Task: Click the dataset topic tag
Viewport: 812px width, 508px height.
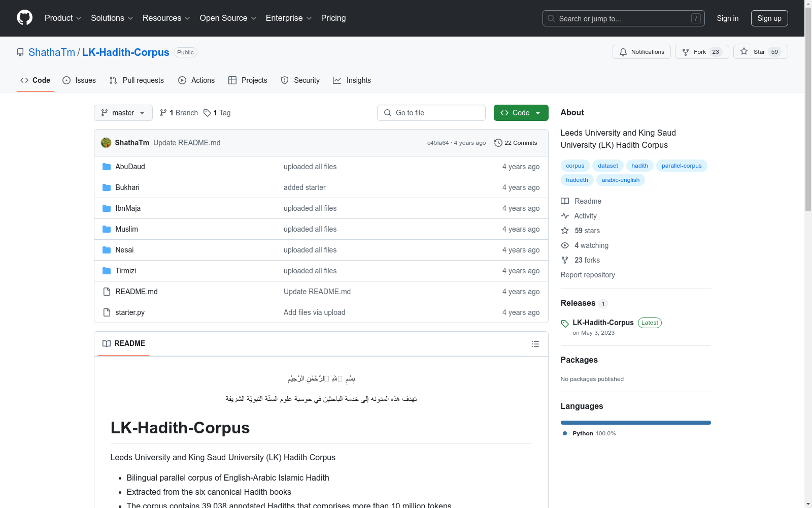Action: 608,166
